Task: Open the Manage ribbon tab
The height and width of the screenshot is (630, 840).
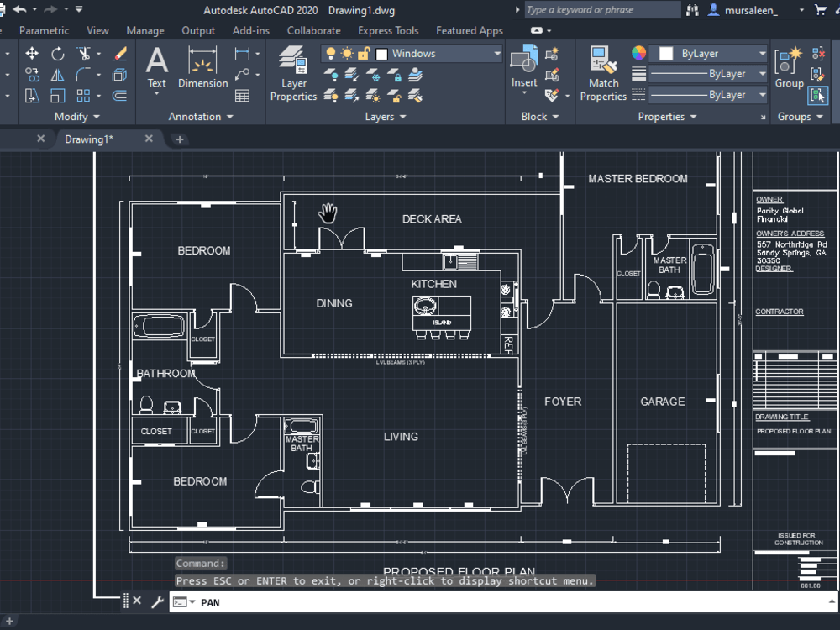Action: pyautogui.click(x=145, y=30)
